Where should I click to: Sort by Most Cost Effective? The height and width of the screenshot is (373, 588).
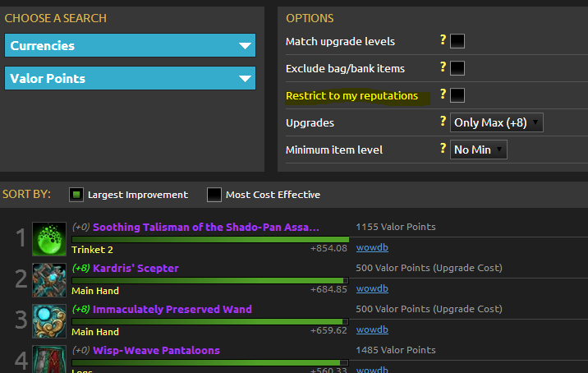[214, 195]
